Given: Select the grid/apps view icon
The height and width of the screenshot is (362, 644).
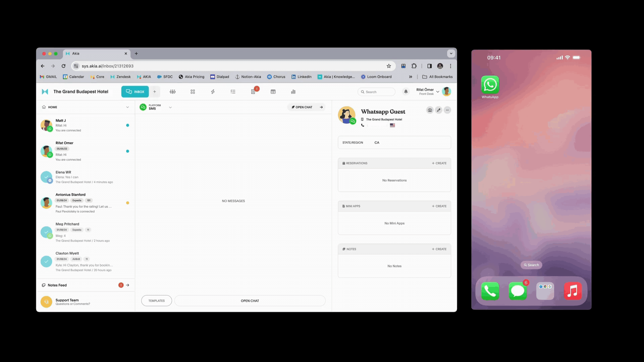Looking at the screenshot, I should pyautogui.click(x=193, y=92).
